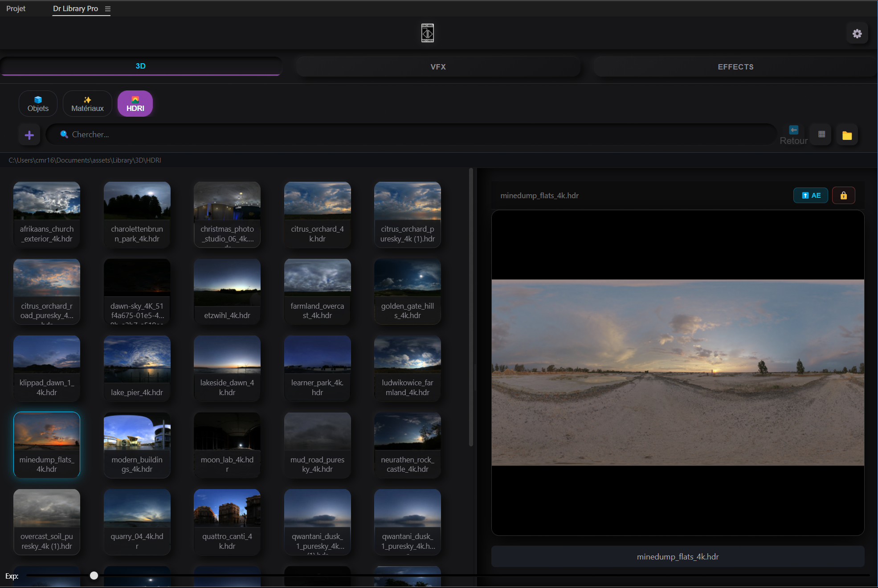
Task: Click the minedump_flats_4k.hdr bottom label bar
Action: tap(678, 557)
